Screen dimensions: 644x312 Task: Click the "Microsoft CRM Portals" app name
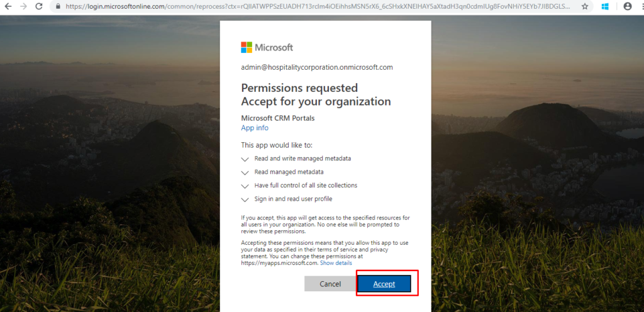[x=277, y=118]
